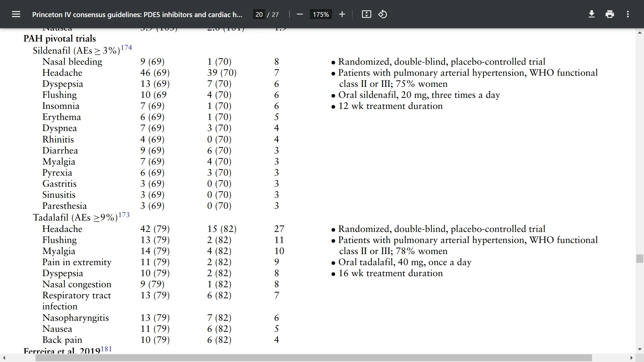The image size is (644, 362).
Task: Click the total page count '27'
Action: click(275, 14)
